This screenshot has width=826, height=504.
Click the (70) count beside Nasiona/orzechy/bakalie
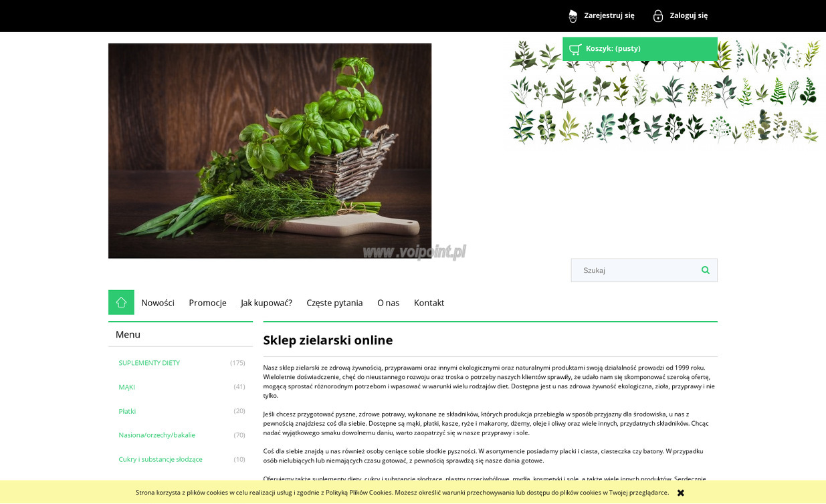pyautogui.click(x=239, y=435)
